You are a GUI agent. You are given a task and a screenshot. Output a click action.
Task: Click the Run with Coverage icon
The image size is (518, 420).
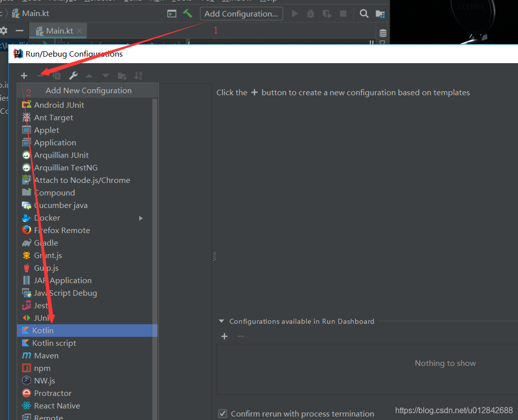tap(327, 14)
